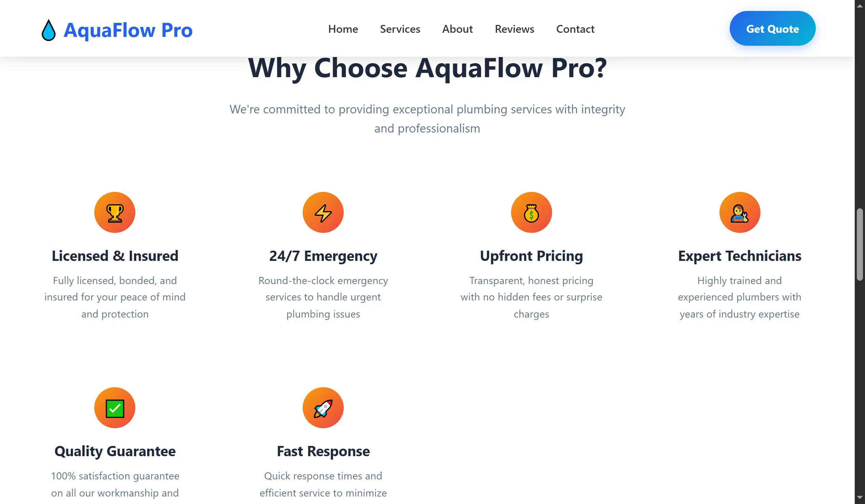Go to the Services menu item
The image size is (865, 504).
400,29
